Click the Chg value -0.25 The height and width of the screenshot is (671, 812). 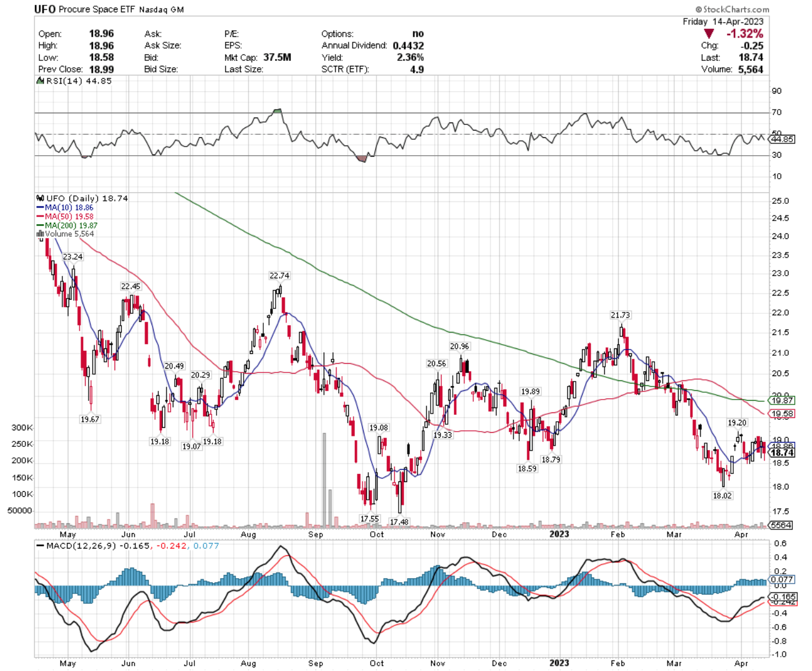click(753, 46)
